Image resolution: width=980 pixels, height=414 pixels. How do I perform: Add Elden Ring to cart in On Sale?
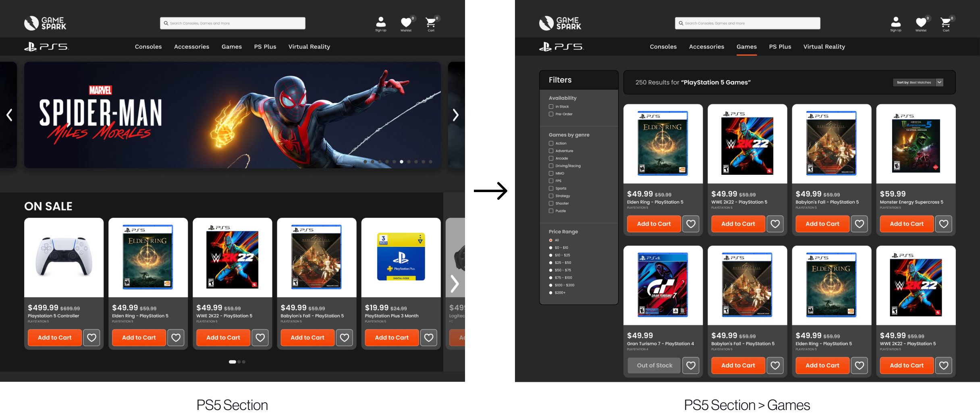pos(139,337)
